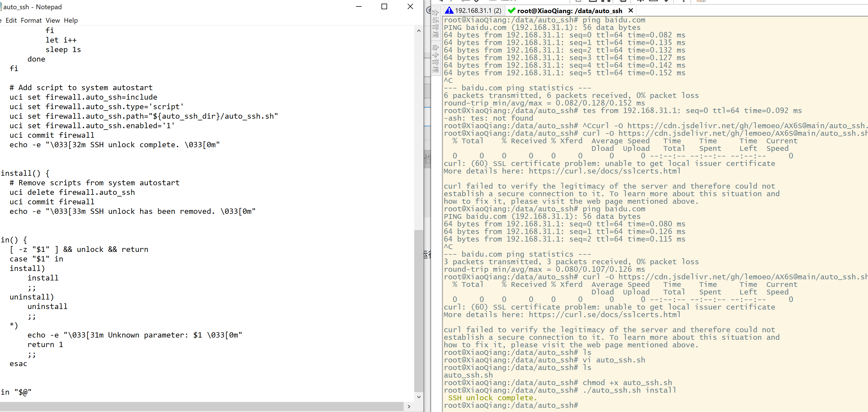Close the root@XiaoQiang terminal tab
Image resolution: width=868 pixels, height=412 pixels.
[630, 10]
